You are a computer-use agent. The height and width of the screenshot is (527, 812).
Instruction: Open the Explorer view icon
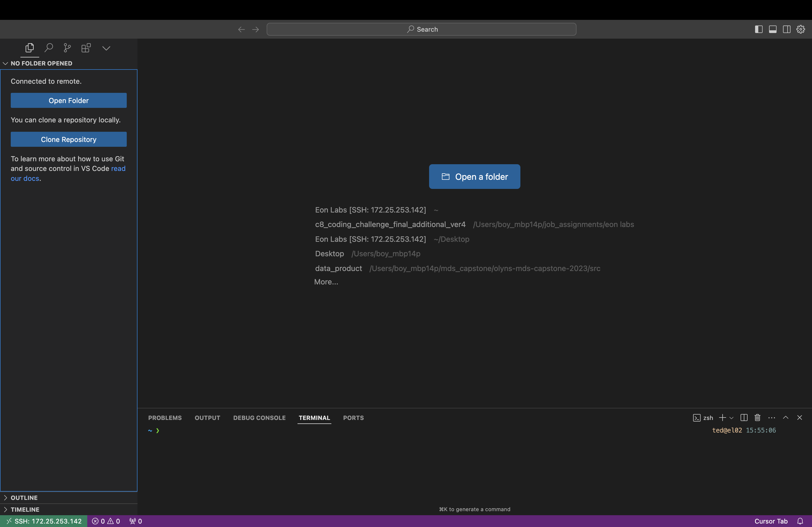[x=30, y=48]
